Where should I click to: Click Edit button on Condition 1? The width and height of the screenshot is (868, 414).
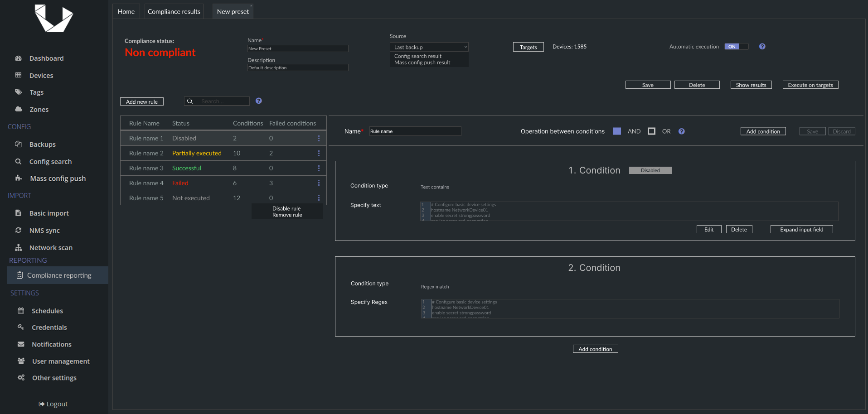coord(709,230)
